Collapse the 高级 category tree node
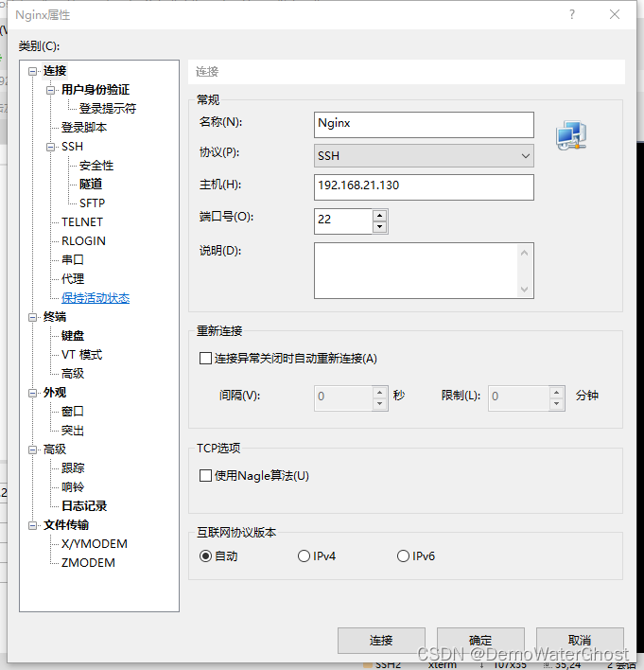The height and width of the screenshot is (670, 644). 32,450
